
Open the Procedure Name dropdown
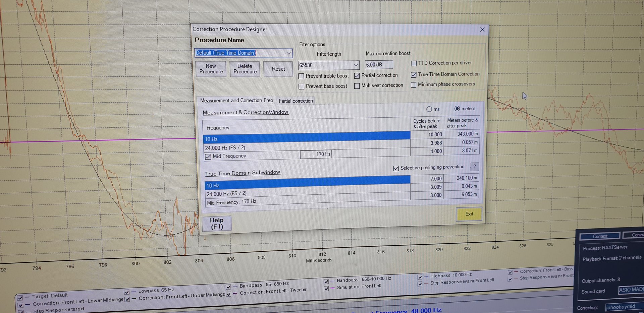click(288, 53)
